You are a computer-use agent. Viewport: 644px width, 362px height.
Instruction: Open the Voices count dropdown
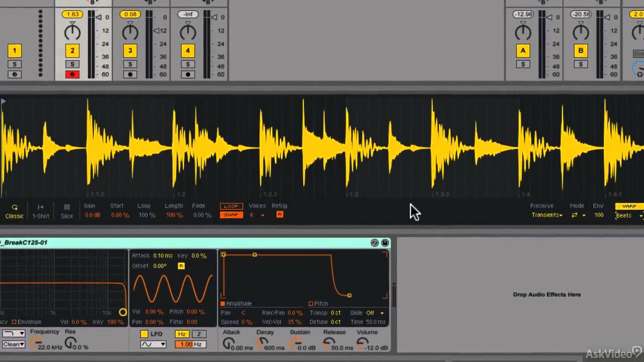coord(257,215)
